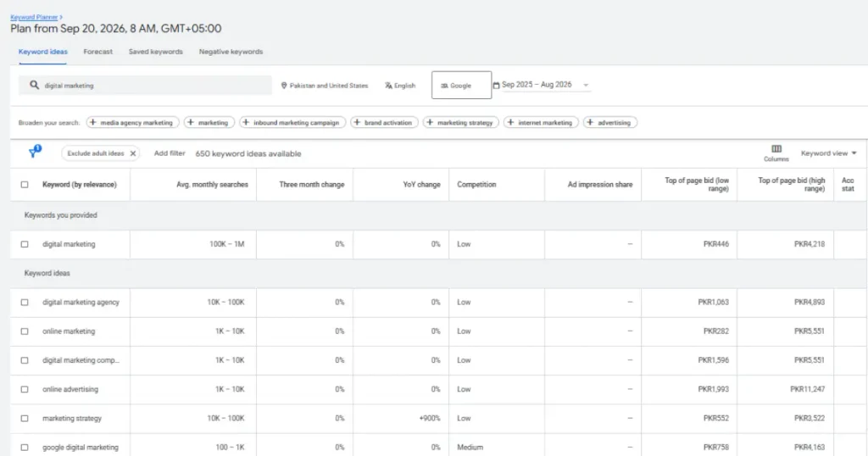Click the location pin icon

coord(284,86)
